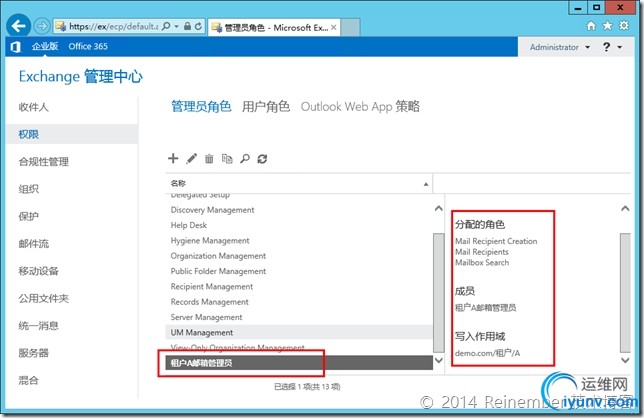Add a new role group with plus icon
The image size is (644, 418).
pos(173,158)
